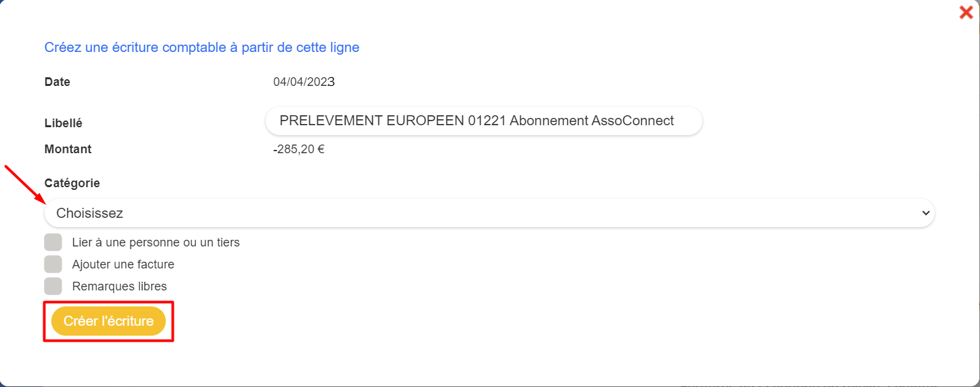Close the dialog with the red X icon
Screen dimensions: 980x387
[x=965, y=12]
